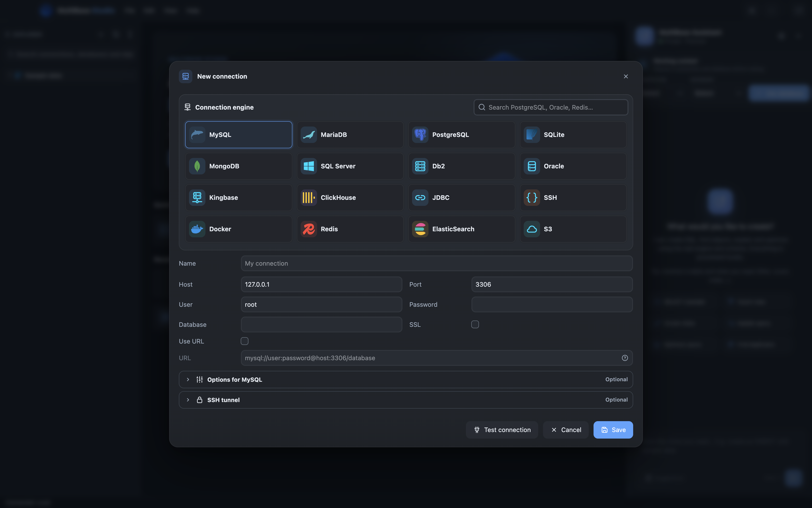Click the ElasticSearch label text
The image size is (812, 508).
(453, 229)
